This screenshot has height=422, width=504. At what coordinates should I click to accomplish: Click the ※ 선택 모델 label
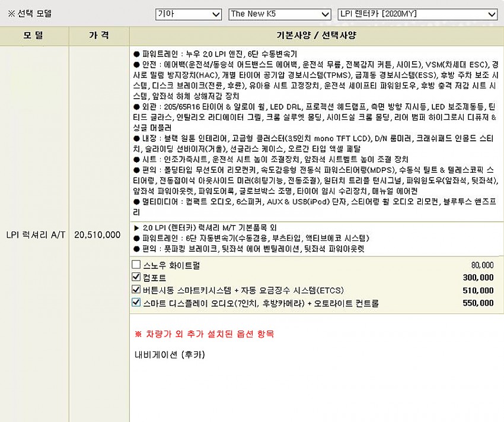point(30,13)
